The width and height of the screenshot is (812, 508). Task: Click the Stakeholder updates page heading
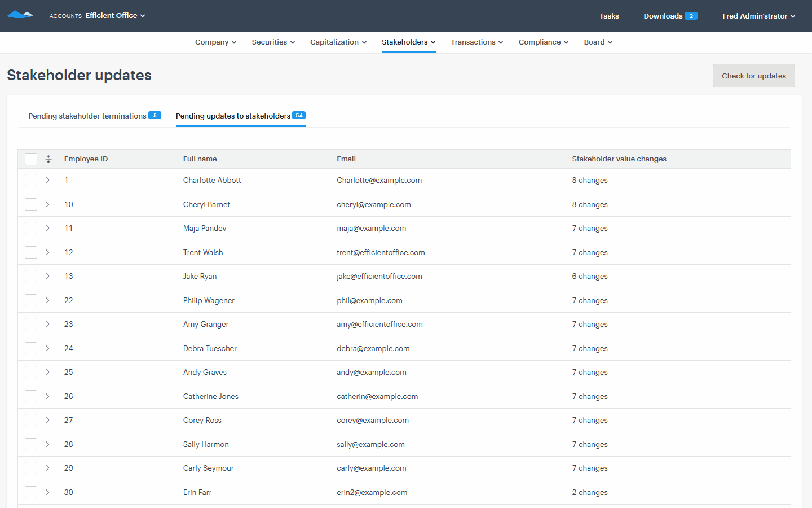[79, 75]
